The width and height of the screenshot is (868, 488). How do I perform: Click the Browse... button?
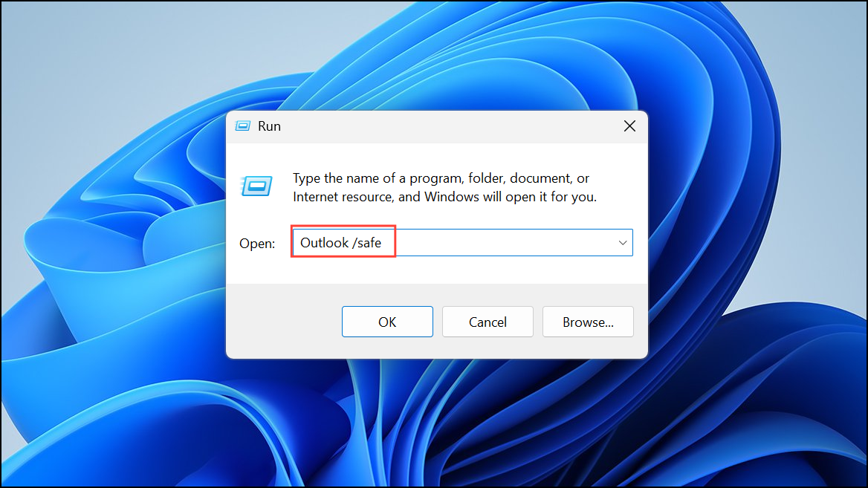point(588,322)
